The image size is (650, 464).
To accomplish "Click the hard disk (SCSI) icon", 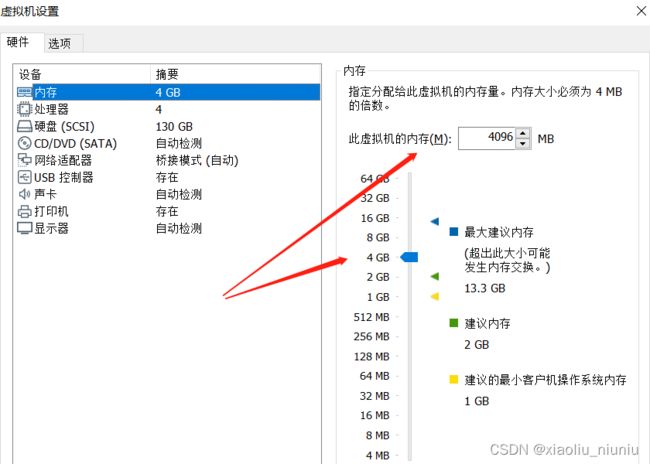I will click(x=24, y=126).
